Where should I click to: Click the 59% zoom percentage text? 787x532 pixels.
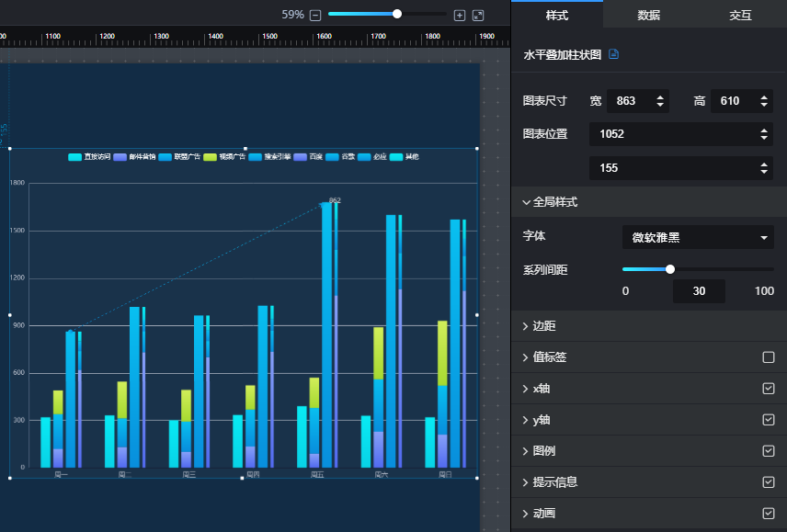pyautogui.click(x=292, y=15)
